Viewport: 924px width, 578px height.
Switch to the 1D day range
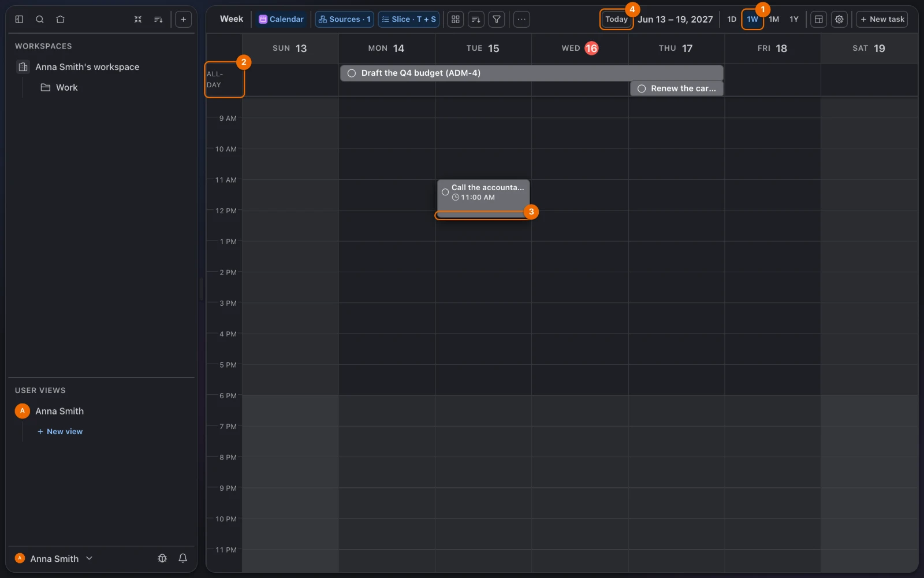[x=732, y=19]
